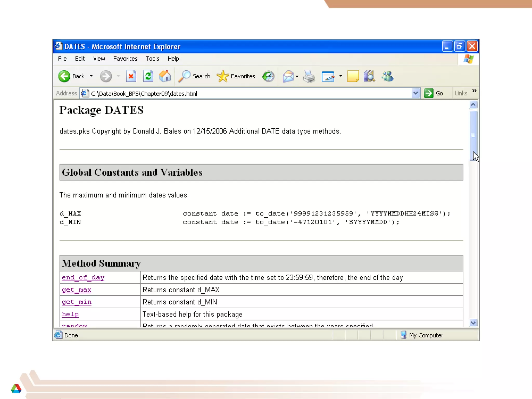Viewport: 532px width, 399px height.
Task: Refresh the page with green arrows icon
Action: point(148,76)
